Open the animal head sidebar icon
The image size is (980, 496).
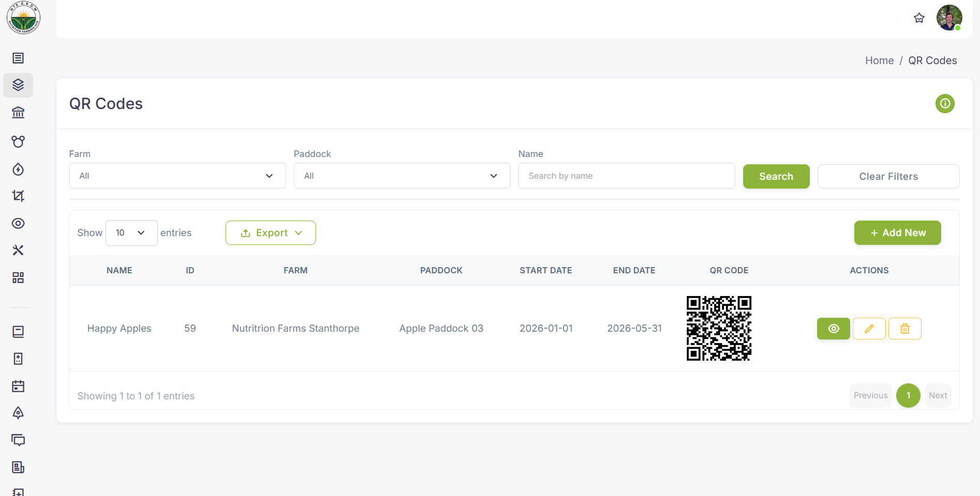[18, 141]
